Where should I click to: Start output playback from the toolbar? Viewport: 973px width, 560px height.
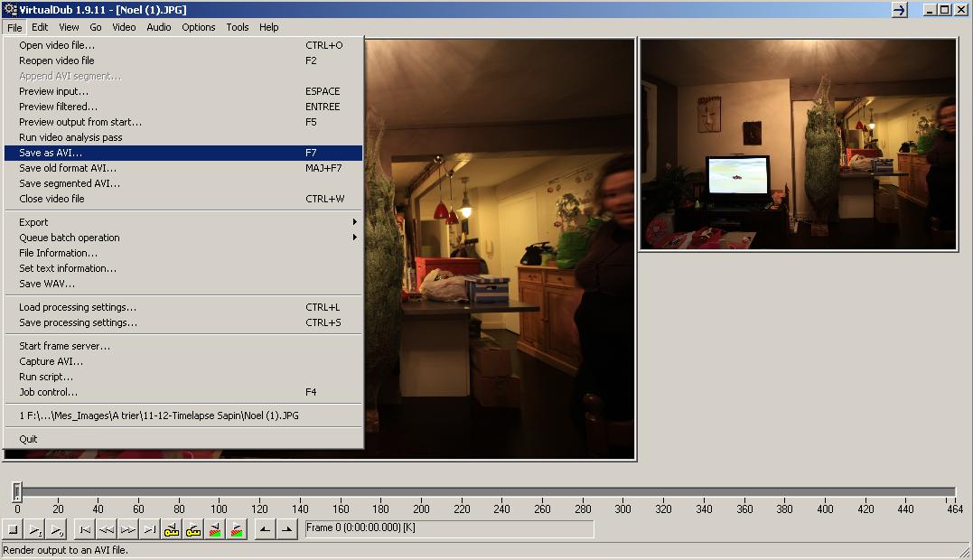pos(57,529)
